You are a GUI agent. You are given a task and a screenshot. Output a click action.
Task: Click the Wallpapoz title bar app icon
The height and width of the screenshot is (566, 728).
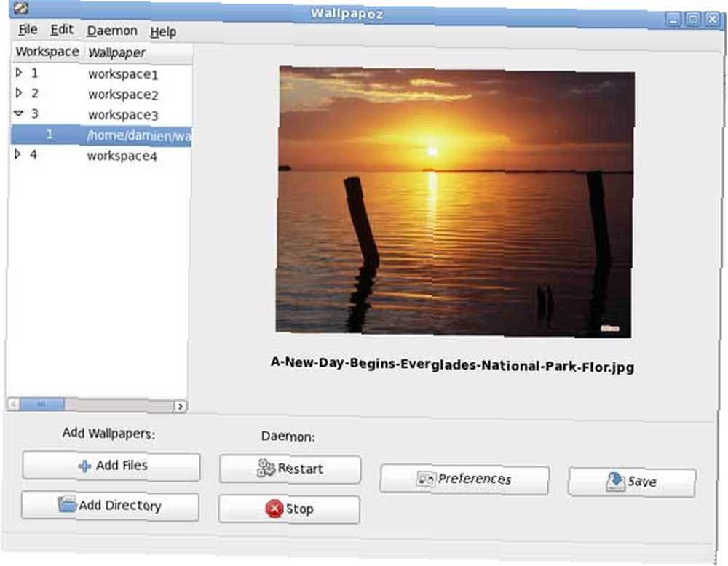coord(20,7)
